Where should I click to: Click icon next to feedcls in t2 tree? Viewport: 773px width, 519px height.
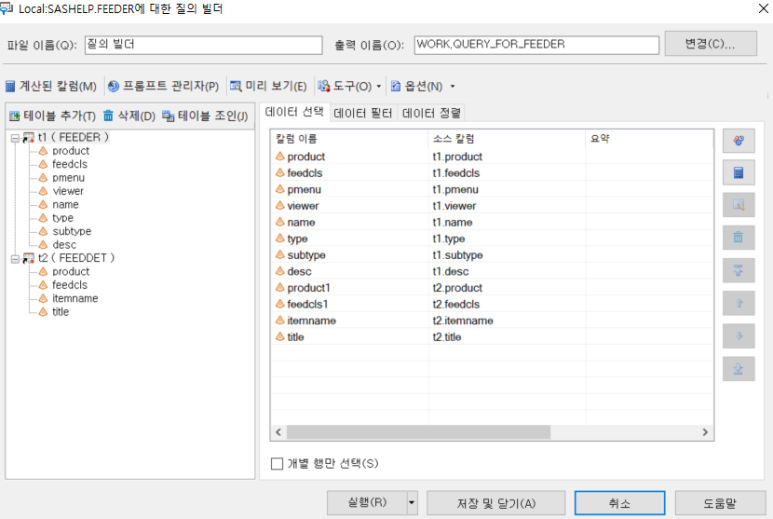43,285
